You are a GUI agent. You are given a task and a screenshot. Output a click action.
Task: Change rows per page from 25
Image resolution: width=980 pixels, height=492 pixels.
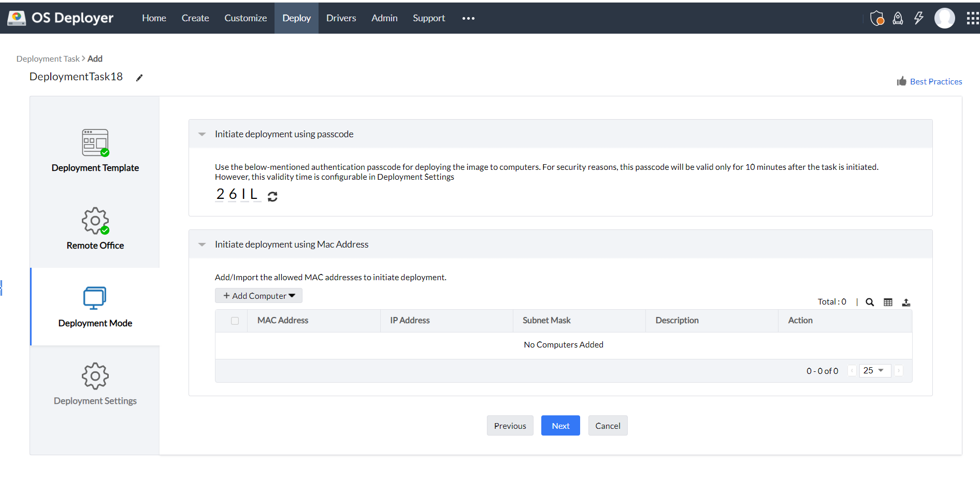click(x=874, y=370)
